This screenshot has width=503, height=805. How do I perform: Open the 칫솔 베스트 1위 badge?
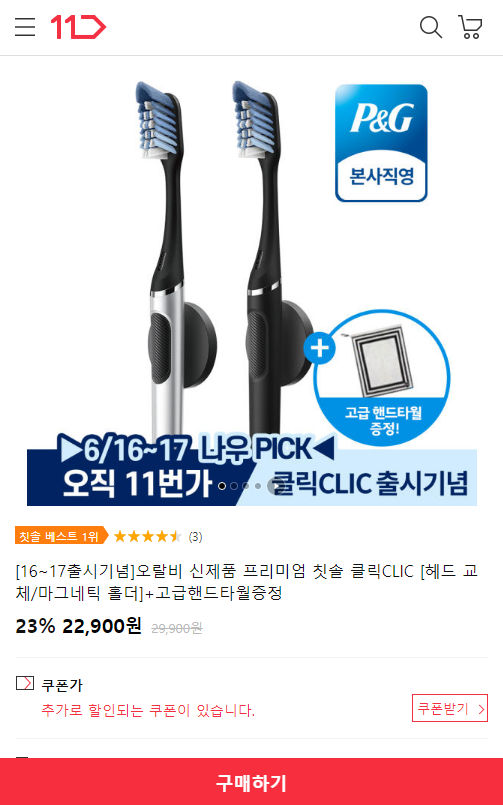click(x=62, y=536)
